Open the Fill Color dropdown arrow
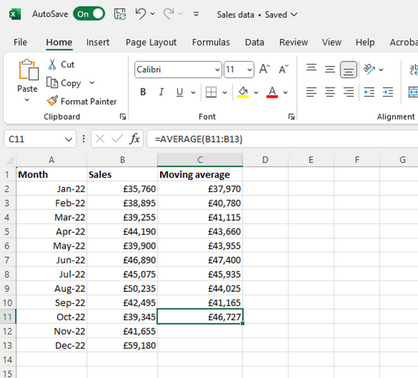The width and height of the screenshot is (418, 378). 256,92
